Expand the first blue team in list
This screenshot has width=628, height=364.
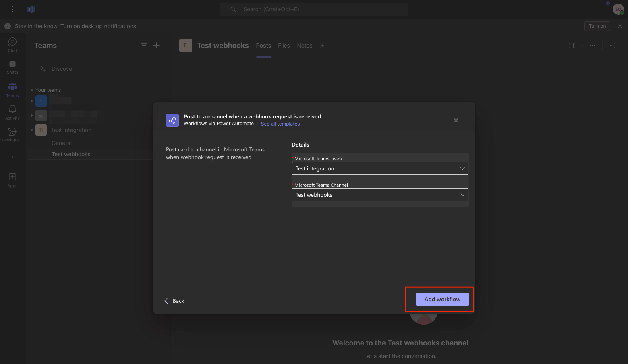[x=32, y=101]
